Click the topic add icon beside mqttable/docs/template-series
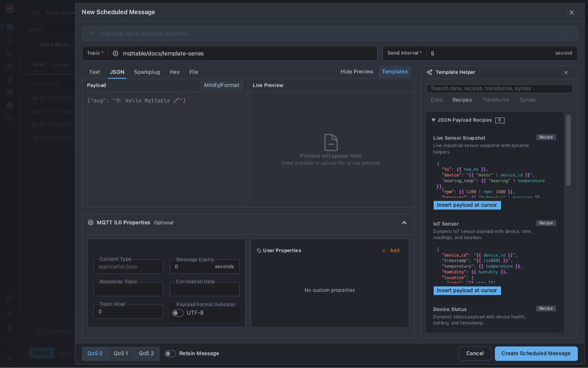 coord(116,54)
